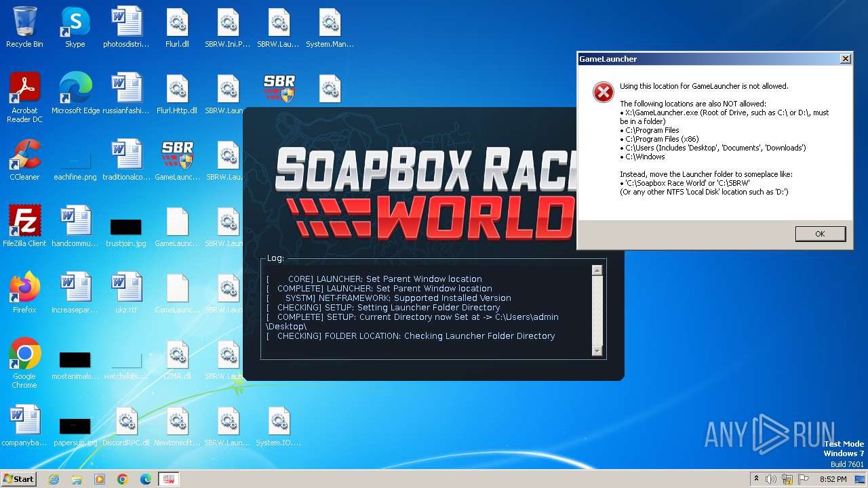
Task: Select the Microsoft Edge desktop shortcut
Action: coord(75,94)
